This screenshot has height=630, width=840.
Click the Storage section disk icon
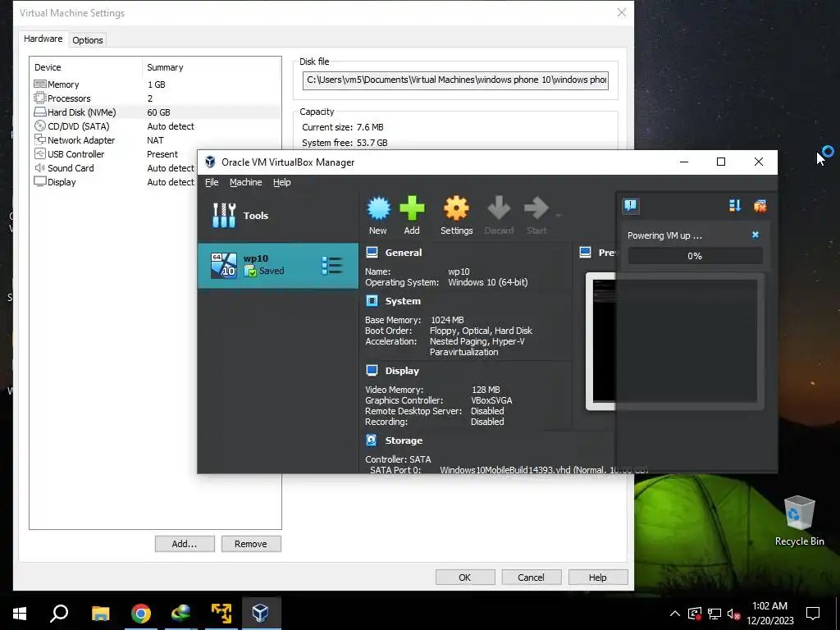pyautogui.click(x=372, y=440)
